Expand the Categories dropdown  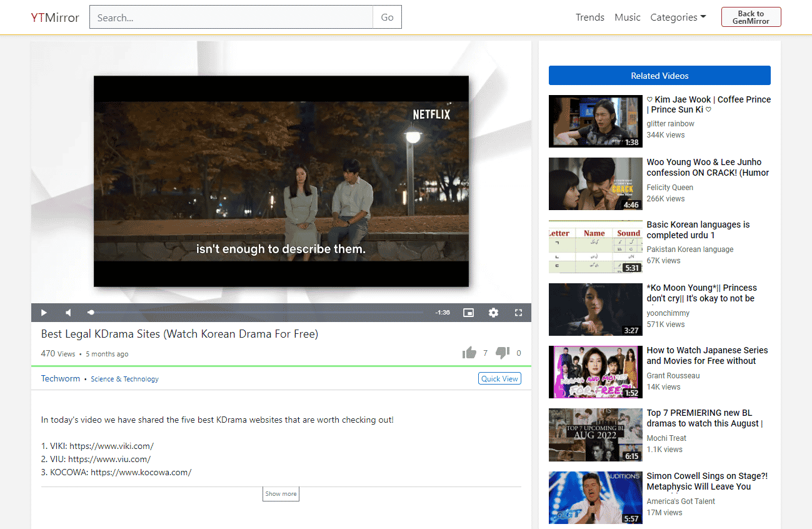coord(678,17)
